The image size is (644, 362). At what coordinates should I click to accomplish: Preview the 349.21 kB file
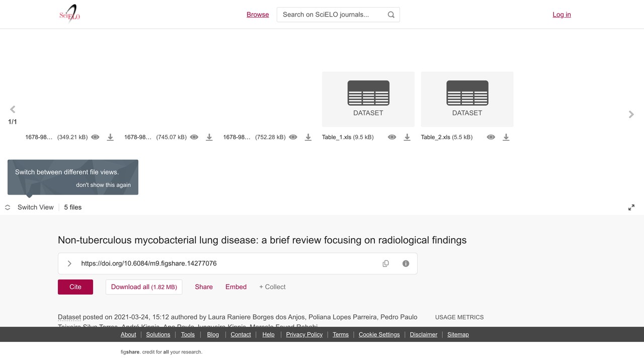tap(95, 137)
